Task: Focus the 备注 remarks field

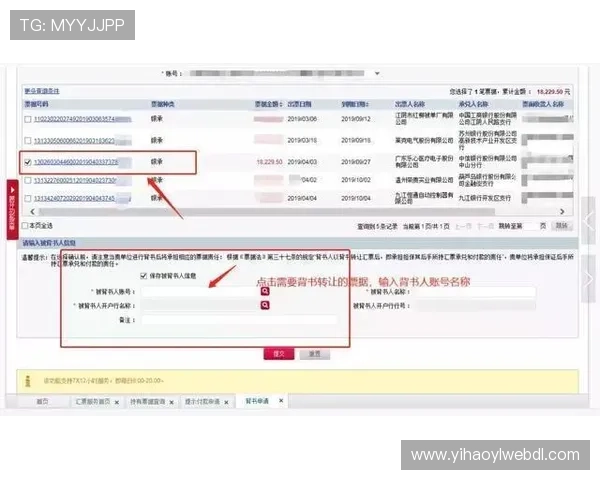Action: [239, 320]
